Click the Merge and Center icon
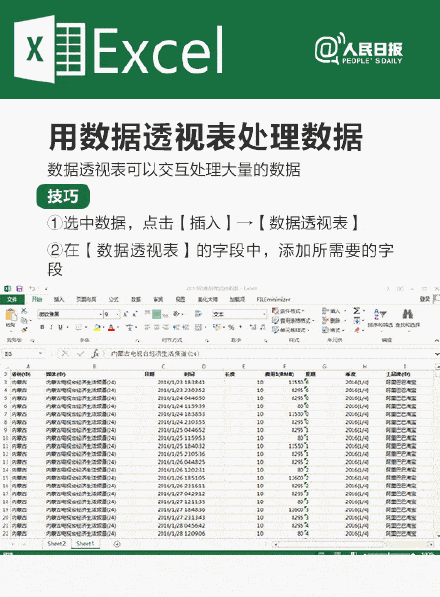This screenshot has width=440, height=597. (x=198, y=327)
